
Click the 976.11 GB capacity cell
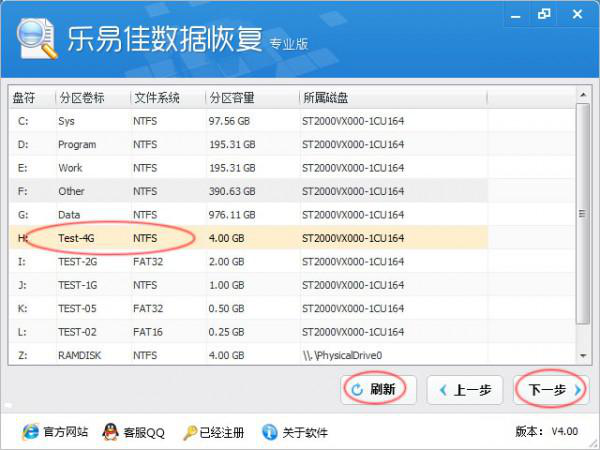[232, 215]
